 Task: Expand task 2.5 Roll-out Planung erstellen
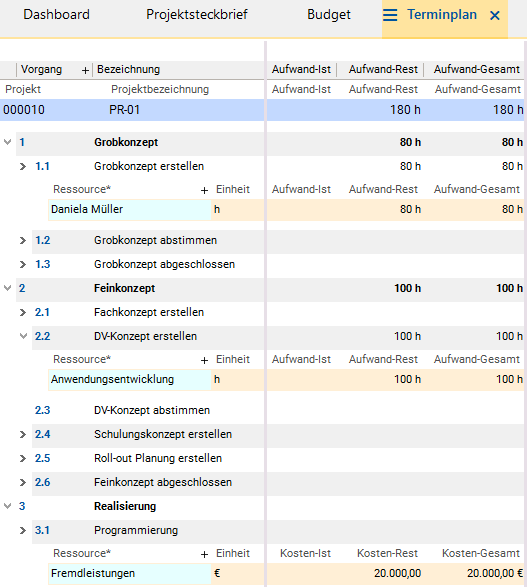pyautogui.click(x=23, y=458)
